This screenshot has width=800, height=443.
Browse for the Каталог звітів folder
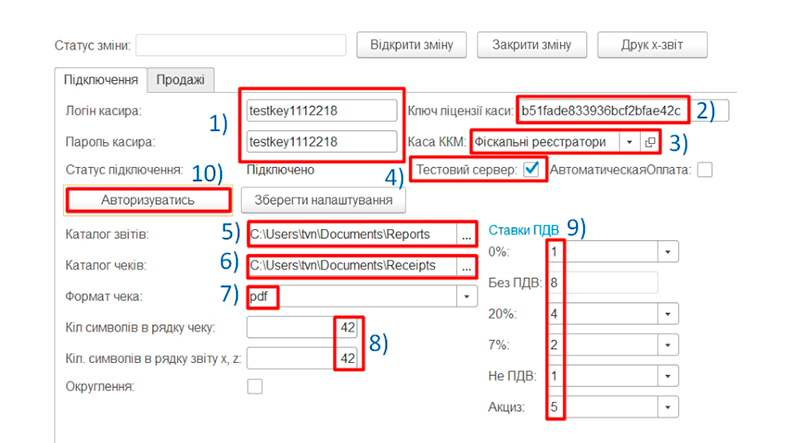point(465,234)
